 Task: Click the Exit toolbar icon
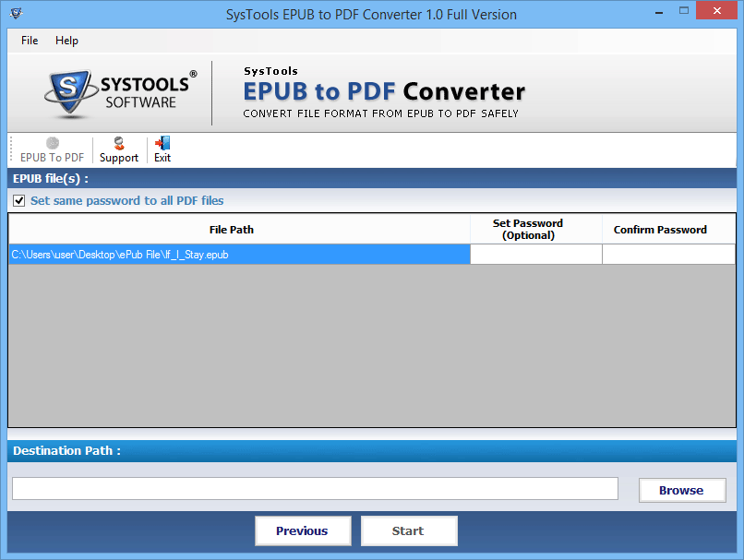[162, 149]
